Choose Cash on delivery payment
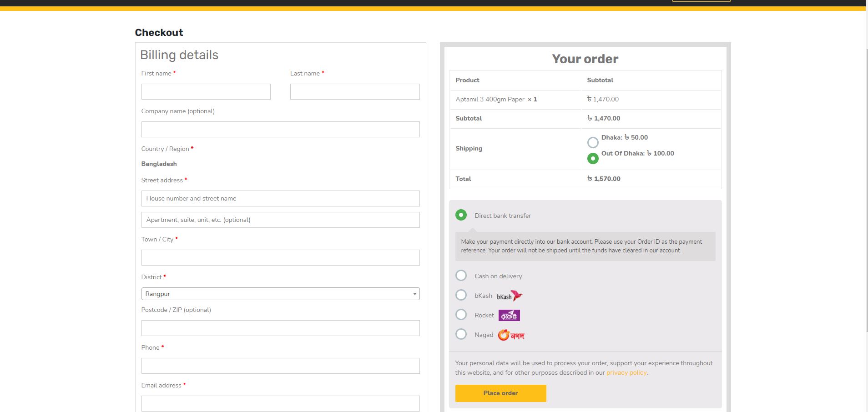The height and width of the screenshot is (412, 868). (461, 276)
